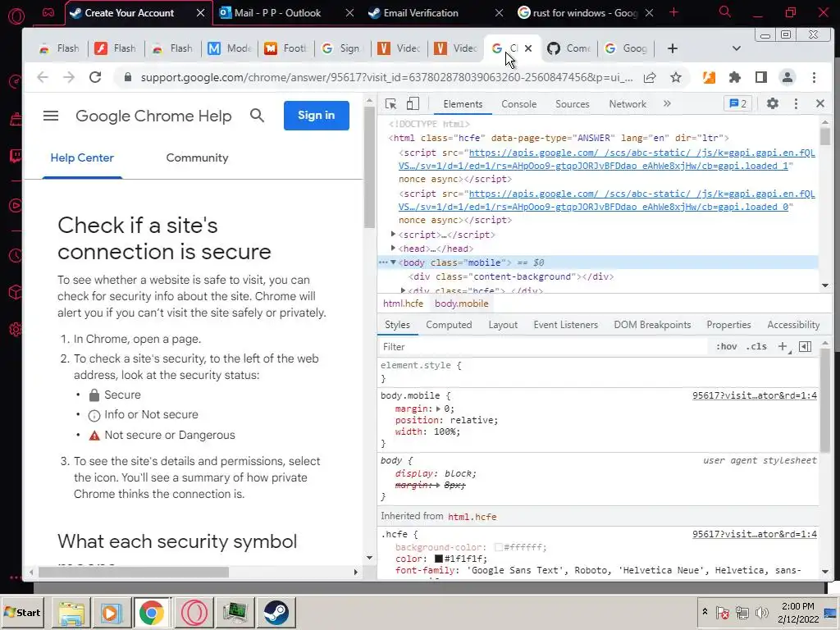Screen dimensions: 840x630
Task: Select the inspect element picker icon
Action: pos(390,104)
